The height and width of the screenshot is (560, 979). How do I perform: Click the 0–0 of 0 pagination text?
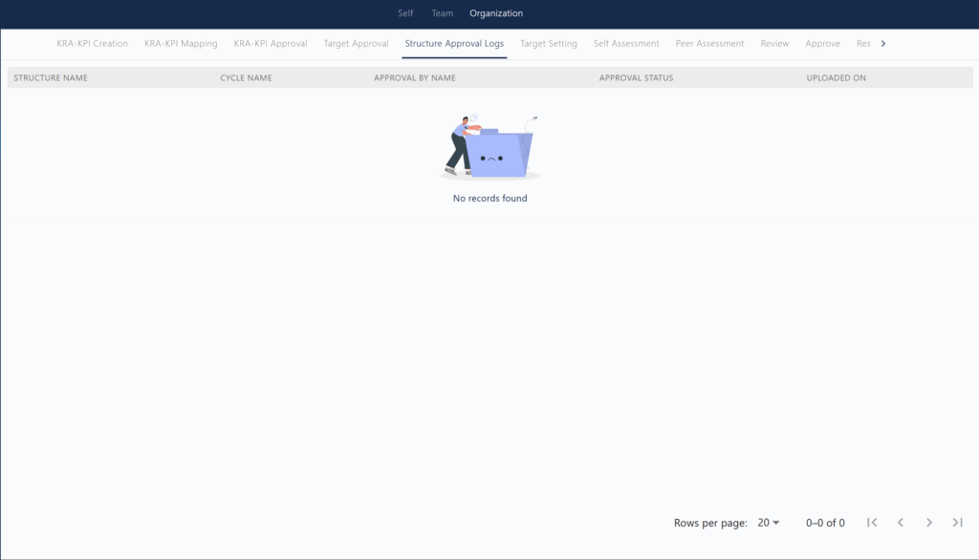tap(825, 523)
